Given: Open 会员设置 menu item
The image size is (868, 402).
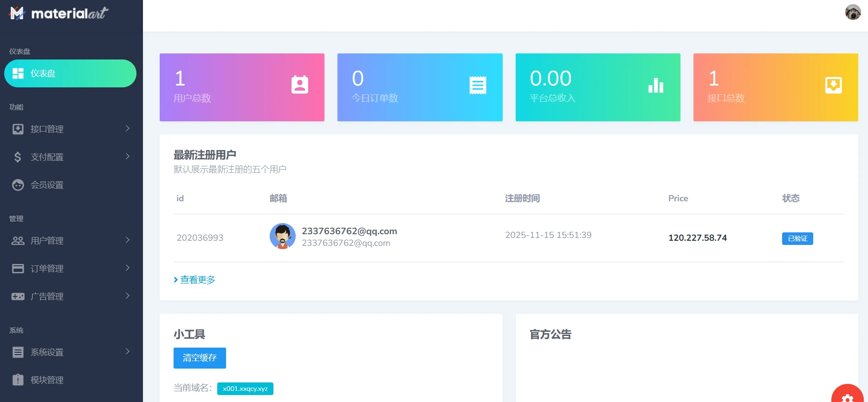Looking at the screenshot, I should tap(70, 185).
